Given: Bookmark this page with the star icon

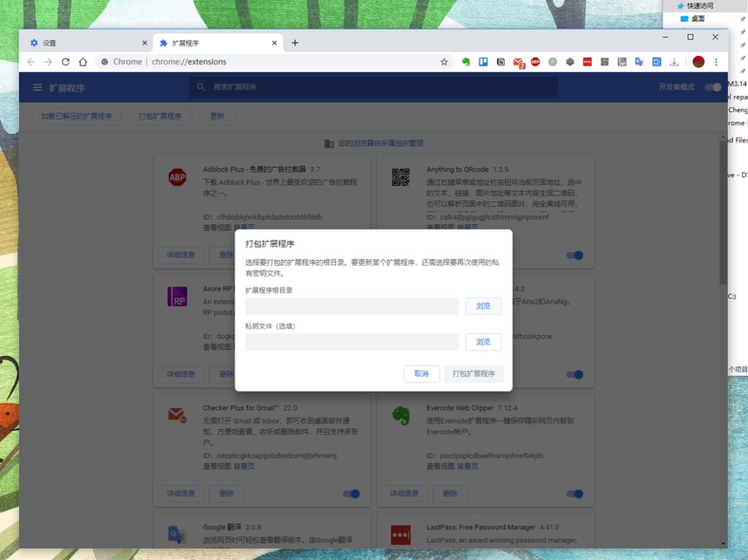Looking at the screenshot, I should coord(444,62).
